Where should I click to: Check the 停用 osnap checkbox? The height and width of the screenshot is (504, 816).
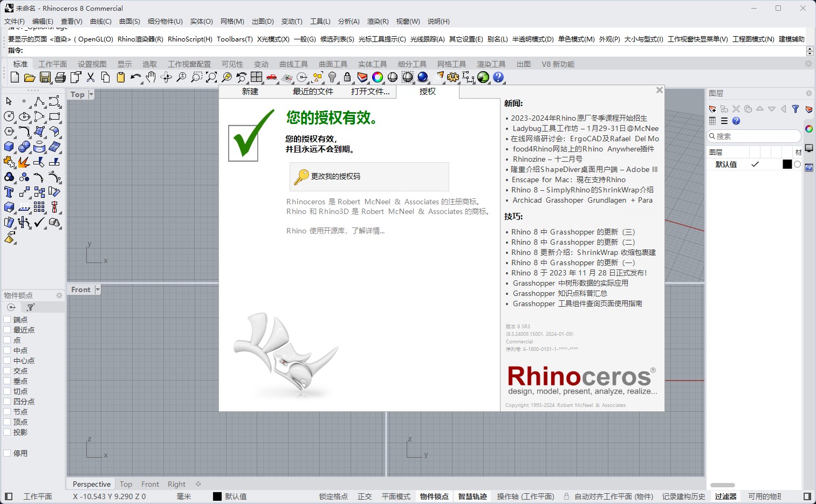coord(7,453)
